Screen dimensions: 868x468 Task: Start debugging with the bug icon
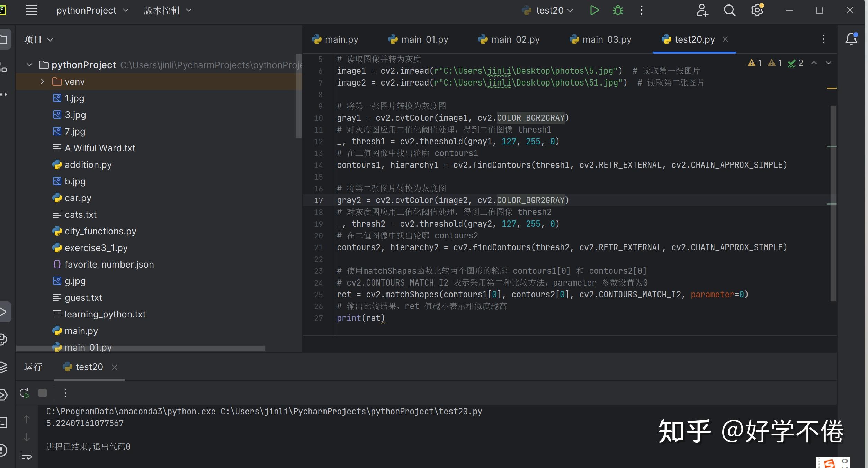618,10
